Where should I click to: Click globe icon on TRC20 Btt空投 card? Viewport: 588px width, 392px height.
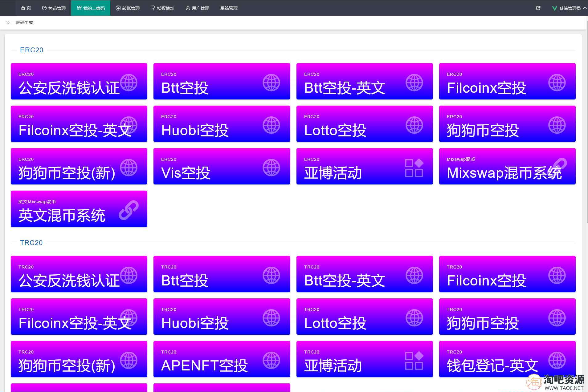272,275
